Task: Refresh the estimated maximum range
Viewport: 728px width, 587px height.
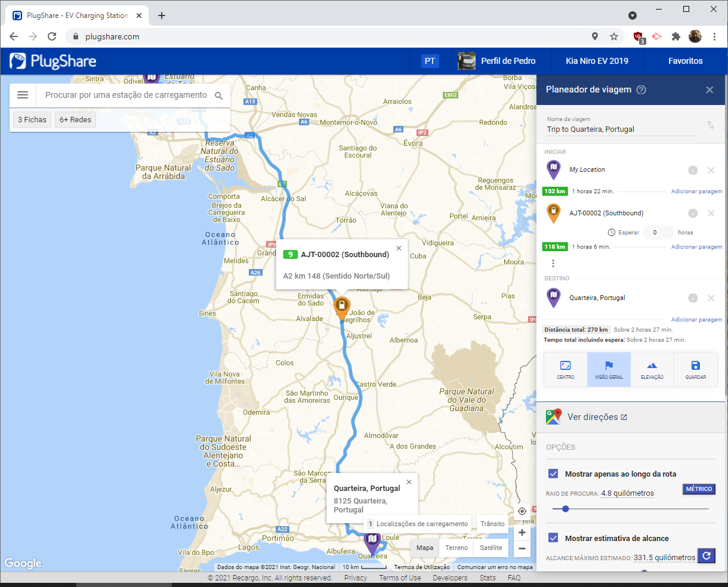Action: (706, 556)
